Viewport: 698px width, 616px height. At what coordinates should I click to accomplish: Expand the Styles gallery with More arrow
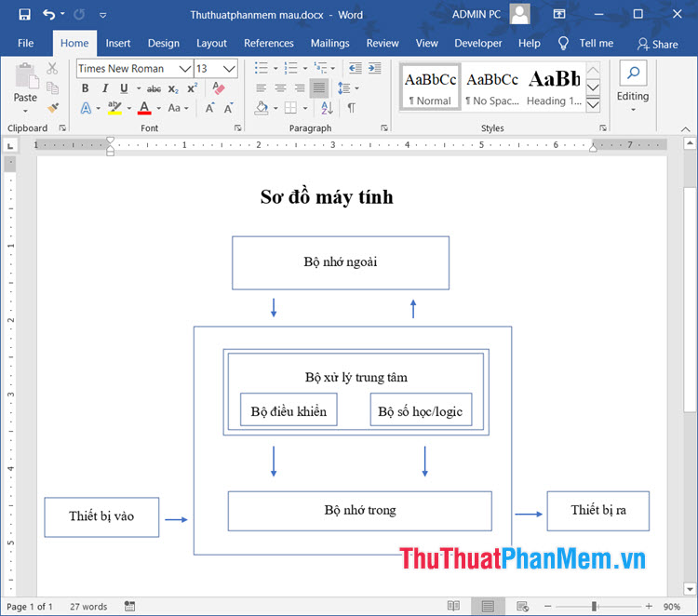[x=593, y=105]
